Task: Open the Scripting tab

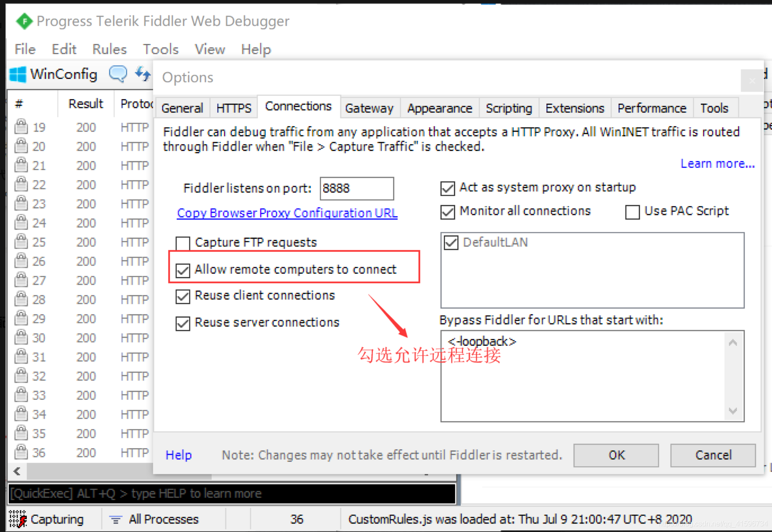Action: (509, 108)
